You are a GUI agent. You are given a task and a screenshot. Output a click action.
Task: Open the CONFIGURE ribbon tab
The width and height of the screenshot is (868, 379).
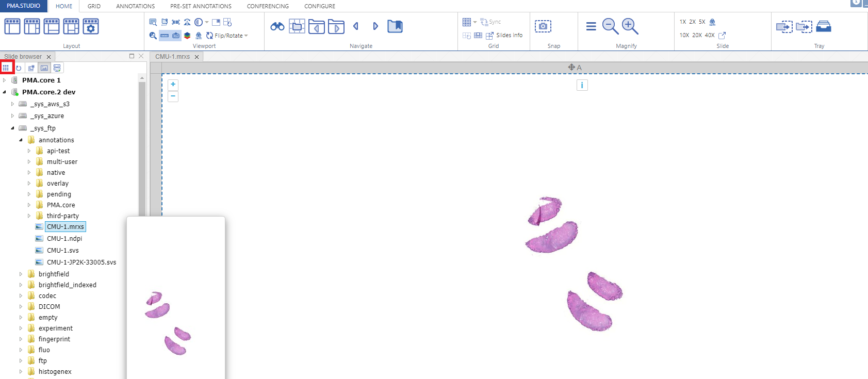point(319,6)
